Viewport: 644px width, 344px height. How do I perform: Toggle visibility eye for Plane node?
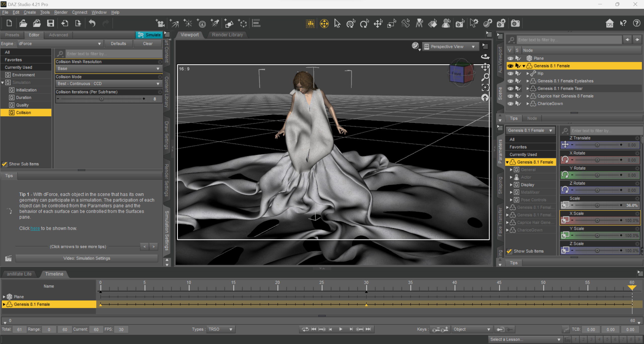(510, 58)
